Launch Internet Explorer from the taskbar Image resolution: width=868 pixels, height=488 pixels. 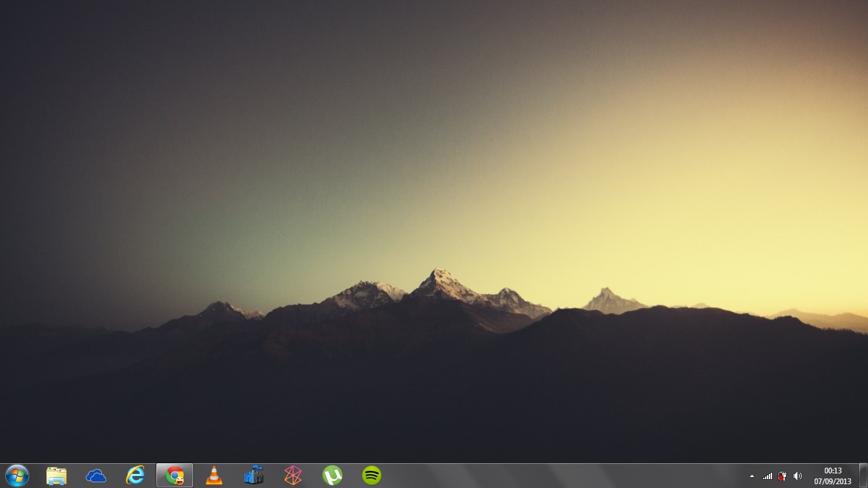(x=135, y=475)
